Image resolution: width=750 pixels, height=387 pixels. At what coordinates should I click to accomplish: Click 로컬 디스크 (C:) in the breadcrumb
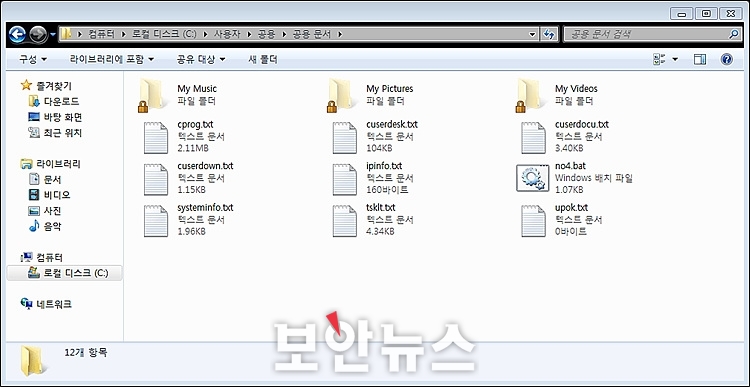coord(164,34)
